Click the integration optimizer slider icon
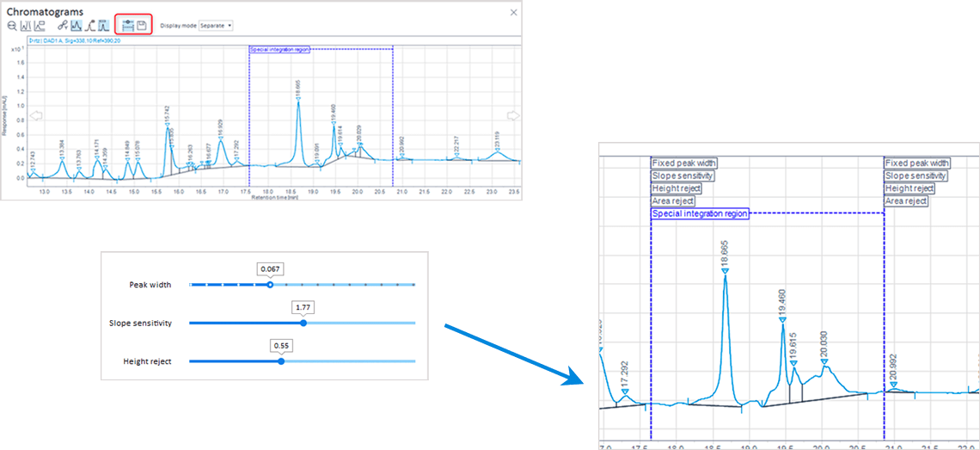Viewport: 980px width, 450px height. pos(127,26)
